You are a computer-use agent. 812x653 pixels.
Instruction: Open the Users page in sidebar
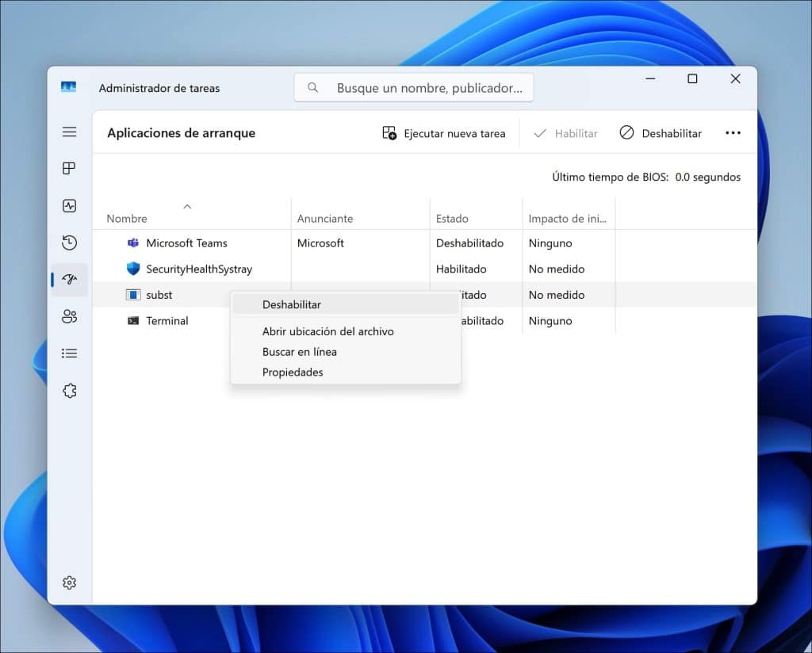pos(70,317)
